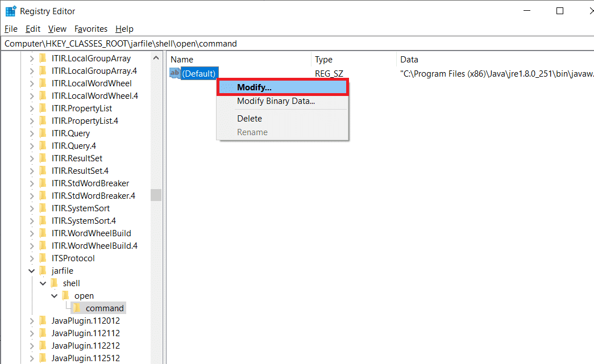Open the View menu
Image resolution: width=594 pixels, height=364 pixels.
57,29
